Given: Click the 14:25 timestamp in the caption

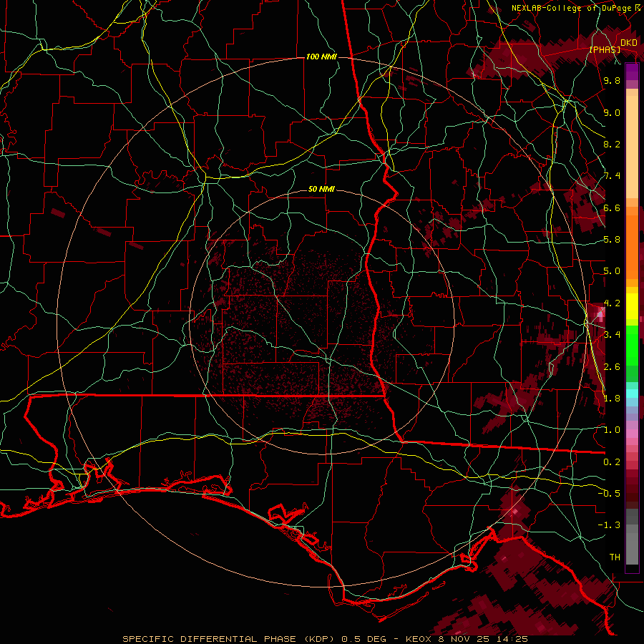Looking at the screenshot, I should click(512, 639).
